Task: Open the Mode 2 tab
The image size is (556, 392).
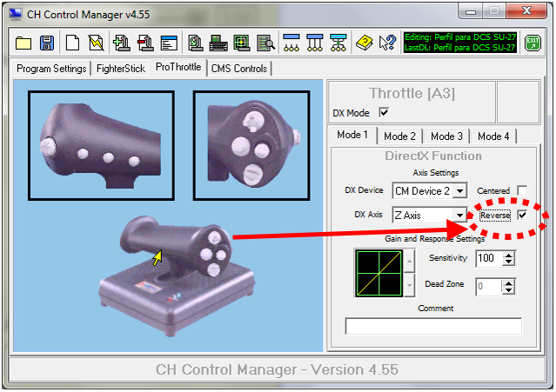Action: [399, 136]
